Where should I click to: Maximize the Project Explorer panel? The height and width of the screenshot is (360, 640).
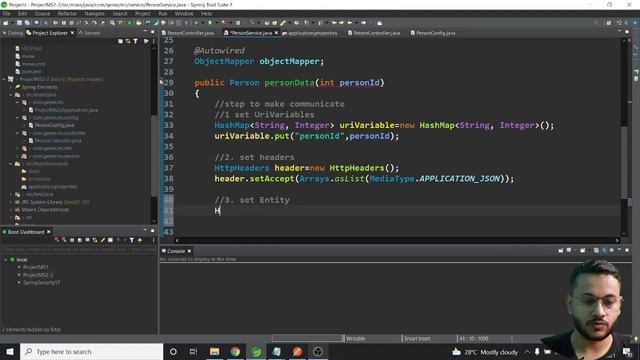pos(153,32)
